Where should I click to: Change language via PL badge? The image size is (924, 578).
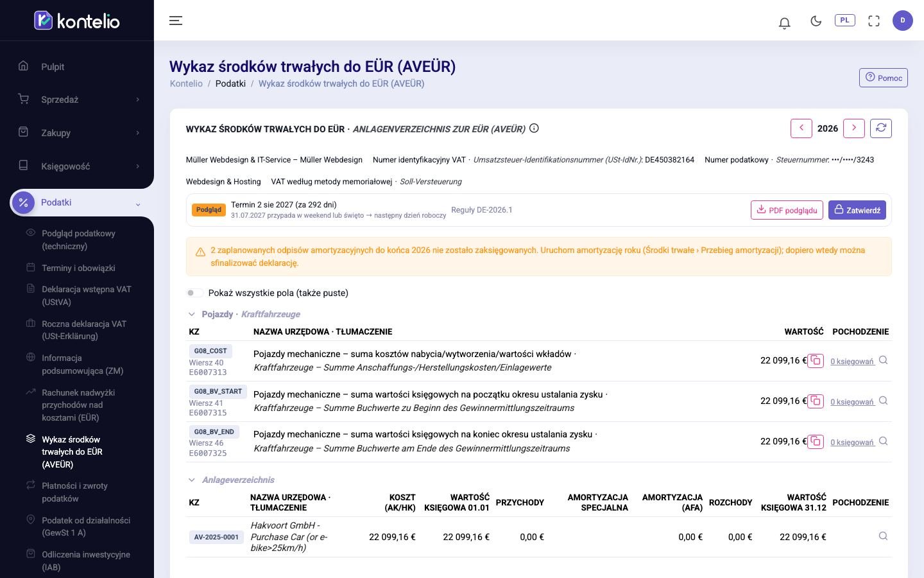pos(845,21)
